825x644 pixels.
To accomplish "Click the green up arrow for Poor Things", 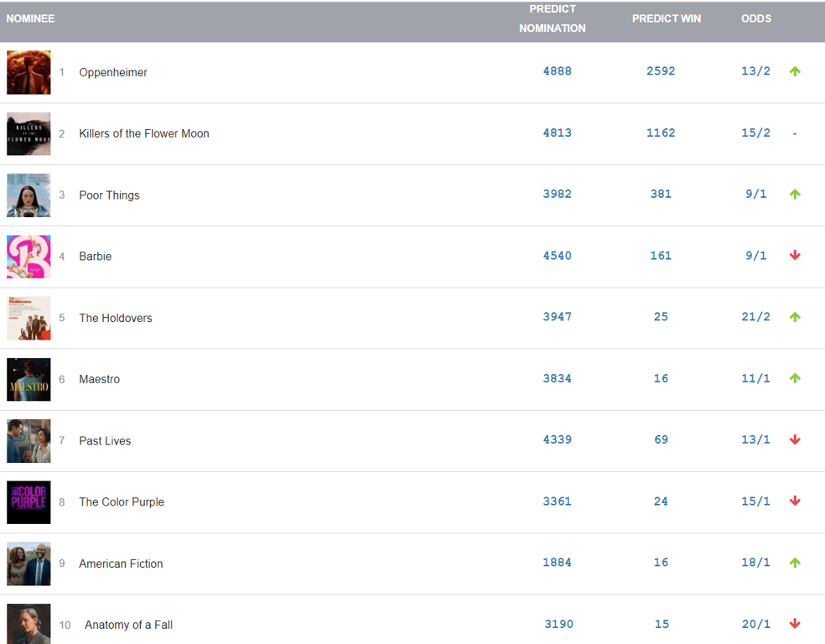I will pos(795,194).
